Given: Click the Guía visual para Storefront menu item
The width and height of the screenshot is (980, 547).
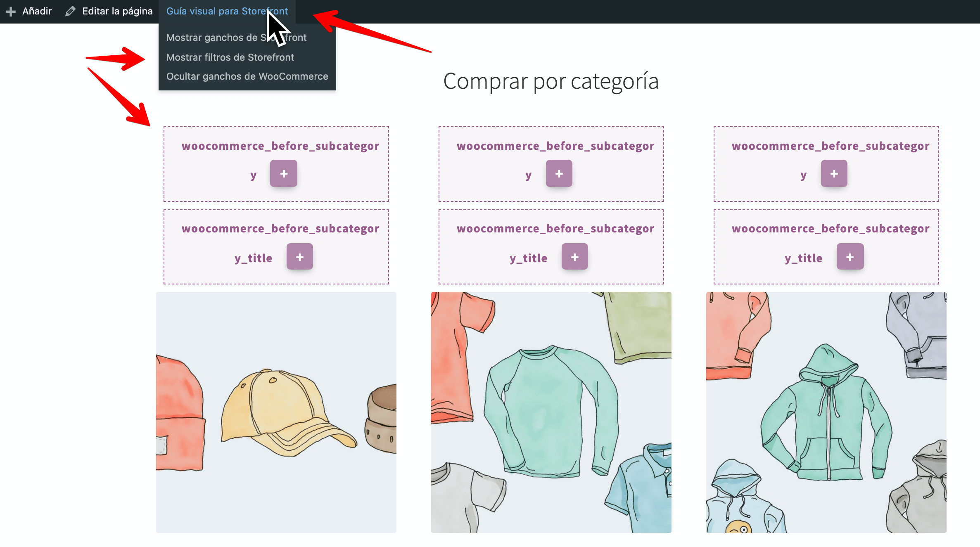Looking at the screenshot, I should click(227, 11).
